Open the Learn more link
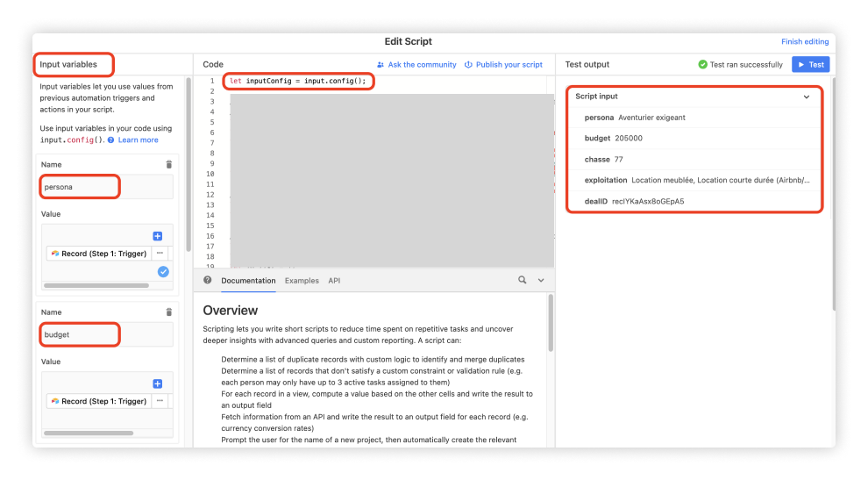868x480 pixels. (138, 140)
